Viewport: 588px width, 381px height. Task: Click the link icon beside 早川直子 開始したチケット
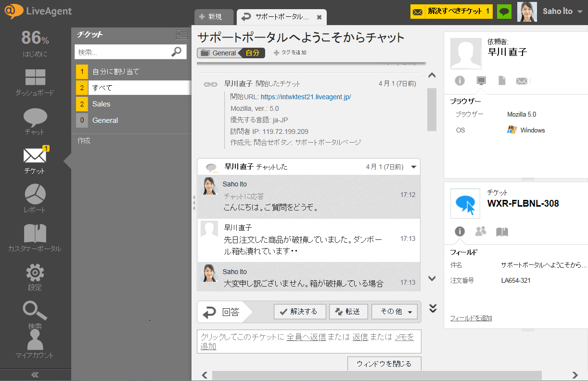[210, 84]
